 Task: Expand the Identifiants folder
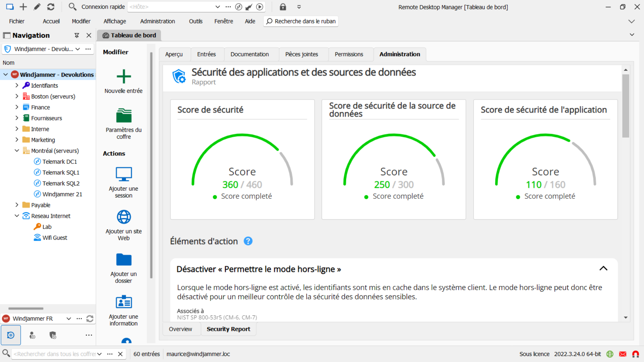(17, 85)
